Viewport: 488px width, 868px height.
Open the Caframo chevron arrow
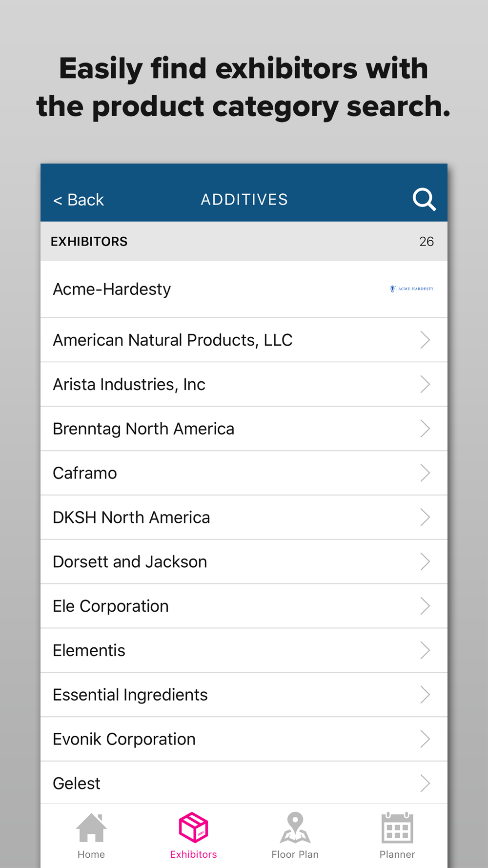(425, 473)
